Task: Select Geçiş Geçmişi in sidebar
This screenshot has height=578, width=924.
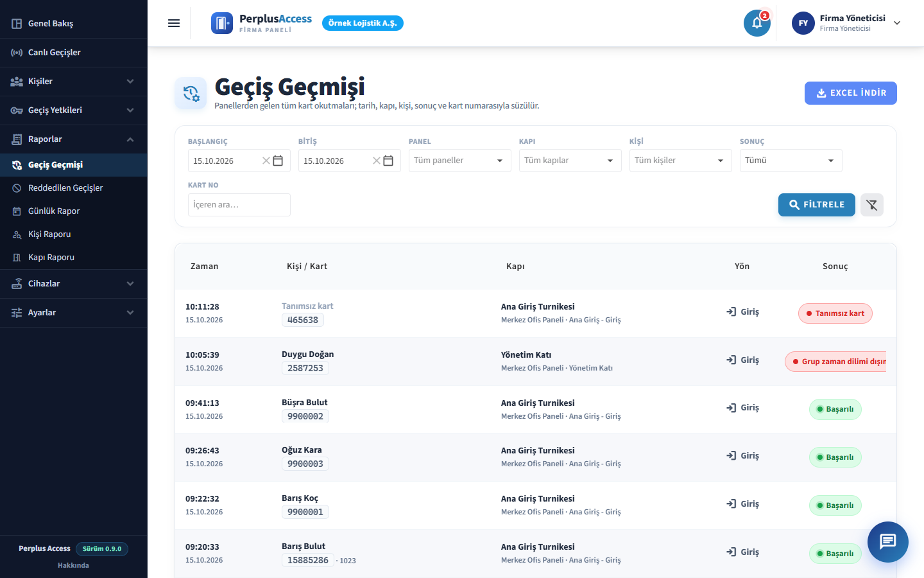Action: [x=74, y=165]
